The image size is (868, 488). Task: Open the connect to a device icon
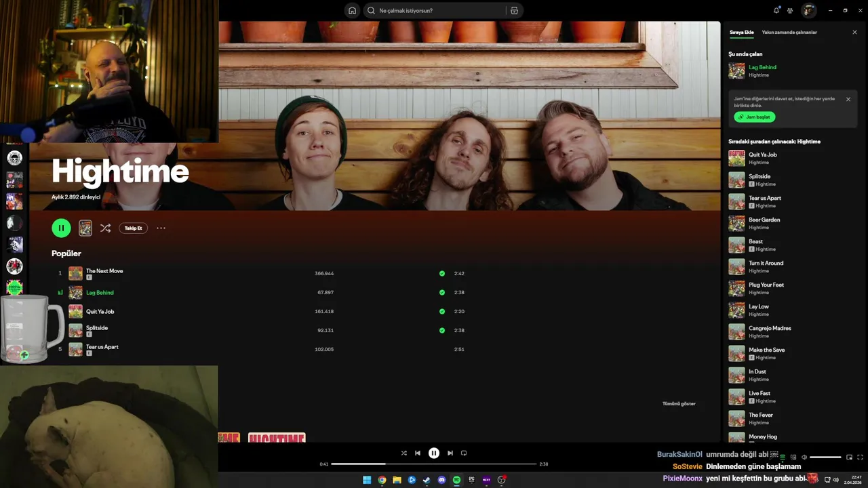point(793,457)
